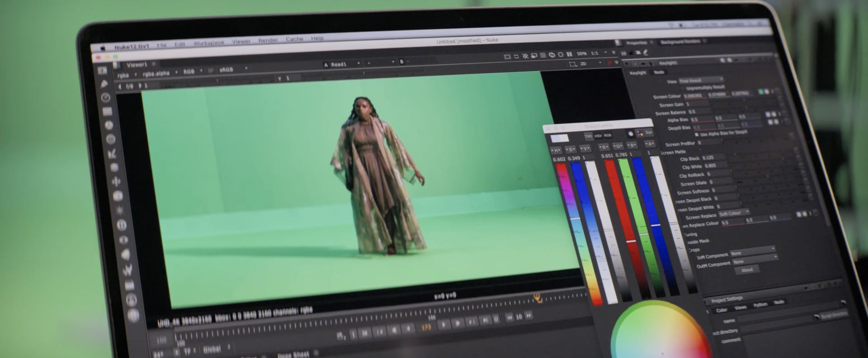Toggle the TMI sliders button
This screenshot has height=358, width=868.
[x=588, y=136]
